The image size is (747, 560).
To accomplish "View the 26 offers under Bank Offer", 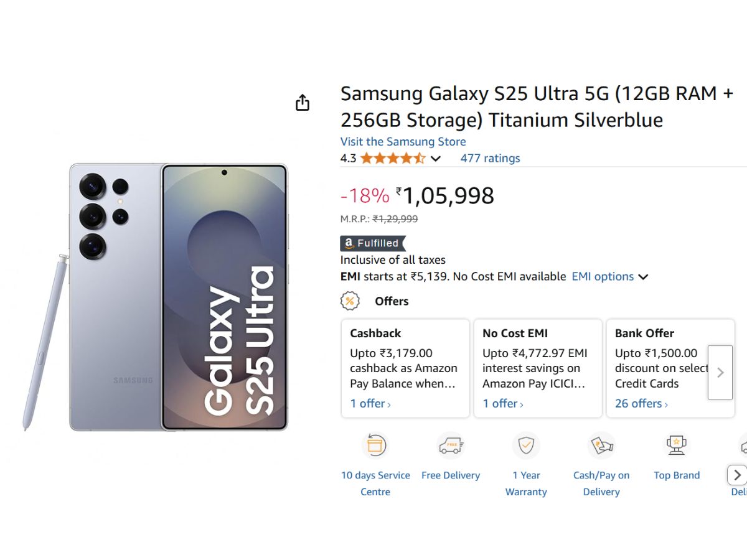I will click(641, 403).
